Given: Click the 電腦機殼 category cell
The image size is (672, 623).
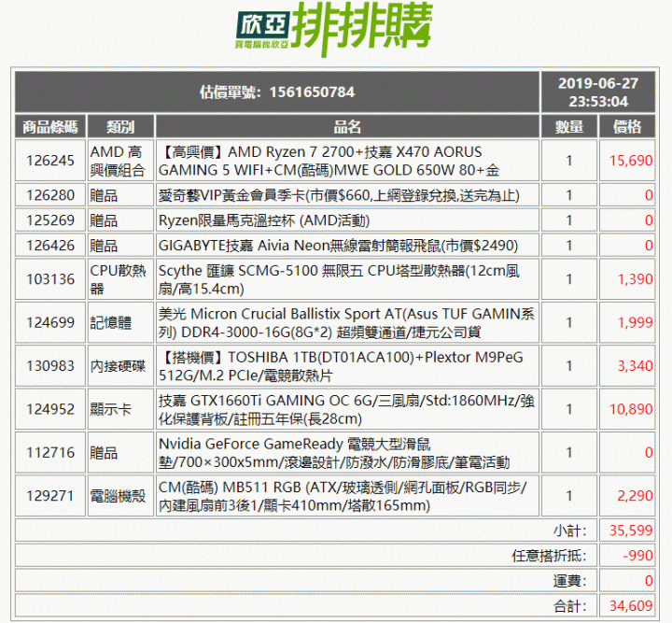Looking at the screenshot, I should pos(118,496).
